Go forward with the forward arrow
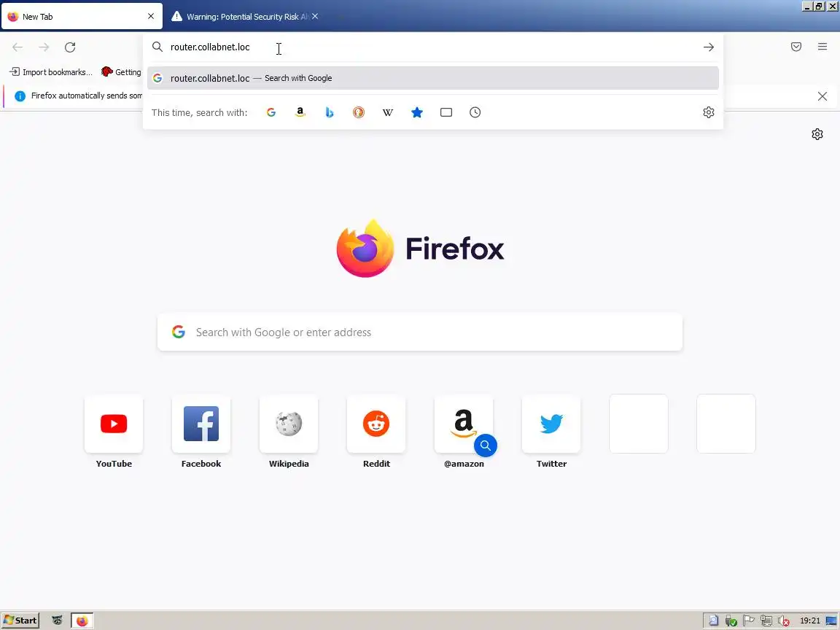Viewport: 840px width, 630px height. pos(44,47)
